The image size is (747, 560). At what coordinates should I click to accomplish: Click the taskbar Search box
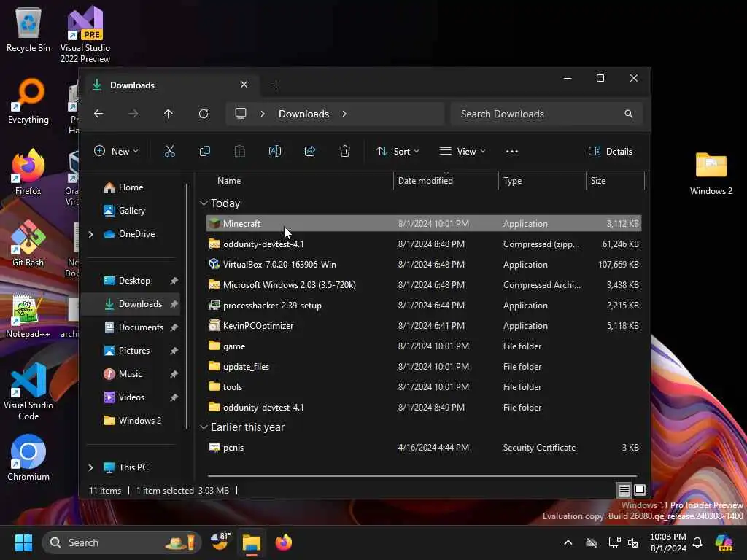tap(122, 542)
